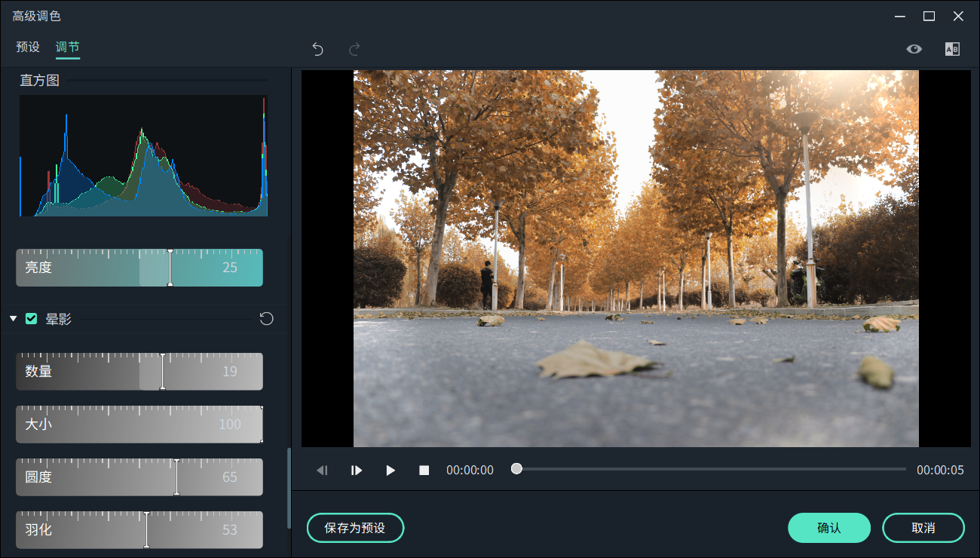This screenshot has height=558, width=980.
Task: Switch to the 预设 tab
Action: click(x=28, y=47)
